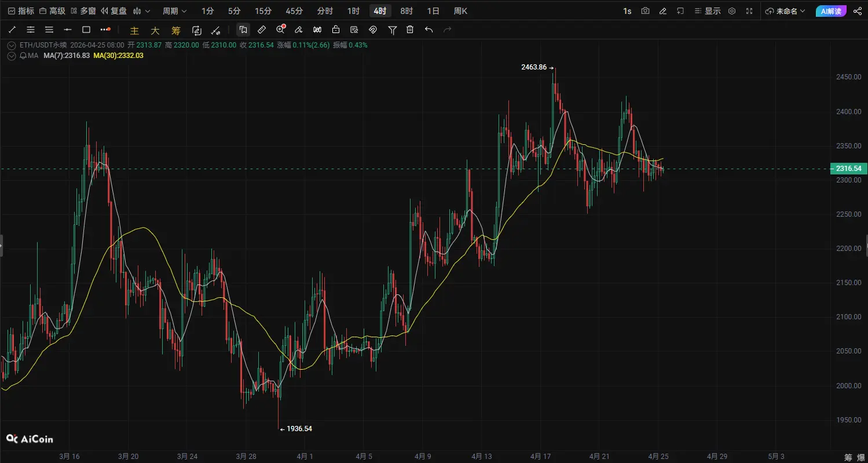
Task: Click the funnel filter icon
Action: pyautogui.click(x=393, y=30)
